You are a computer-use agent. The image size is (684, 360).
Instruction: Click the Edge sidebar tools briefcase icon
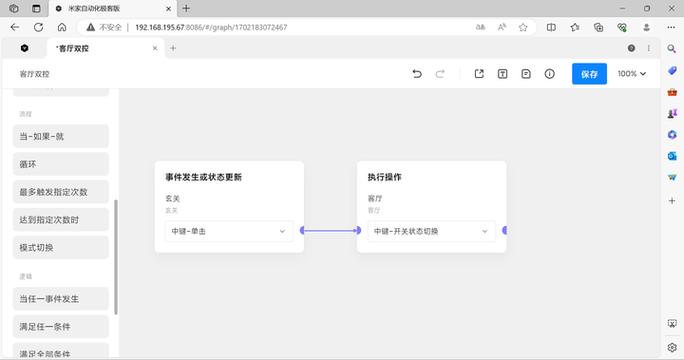tap(672, 92)
